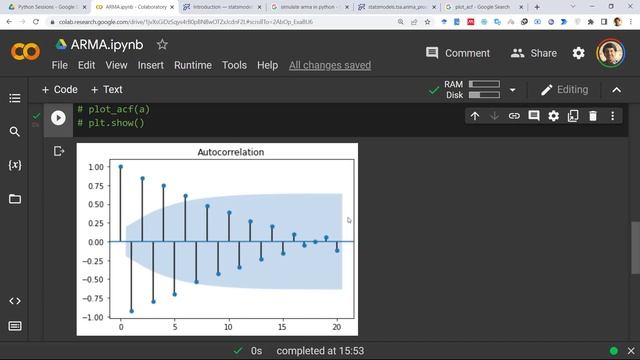The width and height of the screenshot is (640, 360).
Task: Open the find and replace sidebar search
Action: pyautogui.click(x=15, y=131)
